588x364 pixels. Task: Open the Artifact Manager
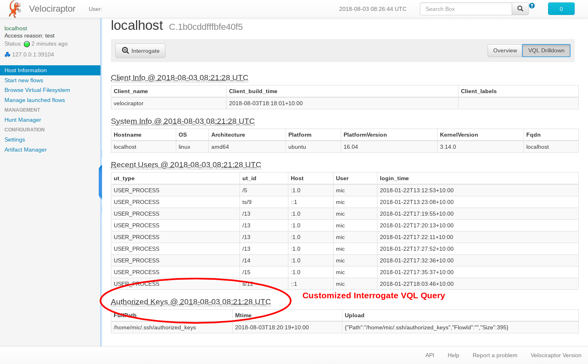[25, 150]
